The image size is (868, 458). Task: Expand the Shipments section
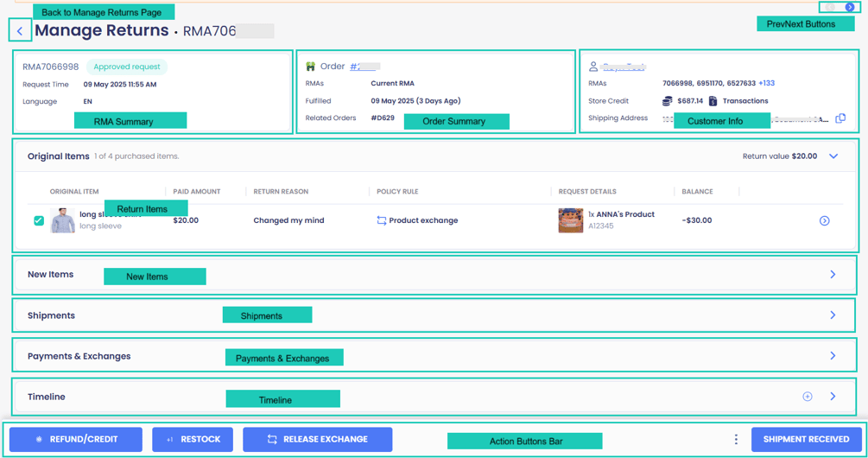[x=833, y=315]
